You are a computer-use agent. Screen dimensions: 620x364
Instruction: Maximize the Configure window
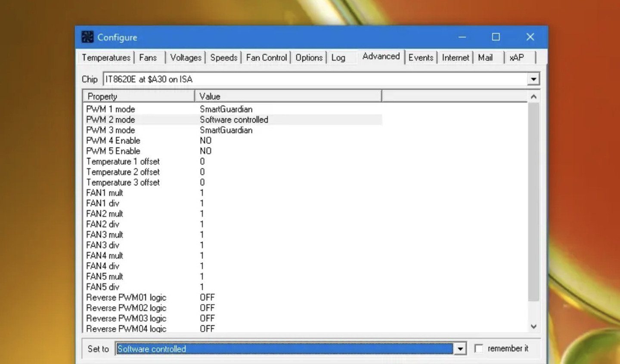[496, 37]
